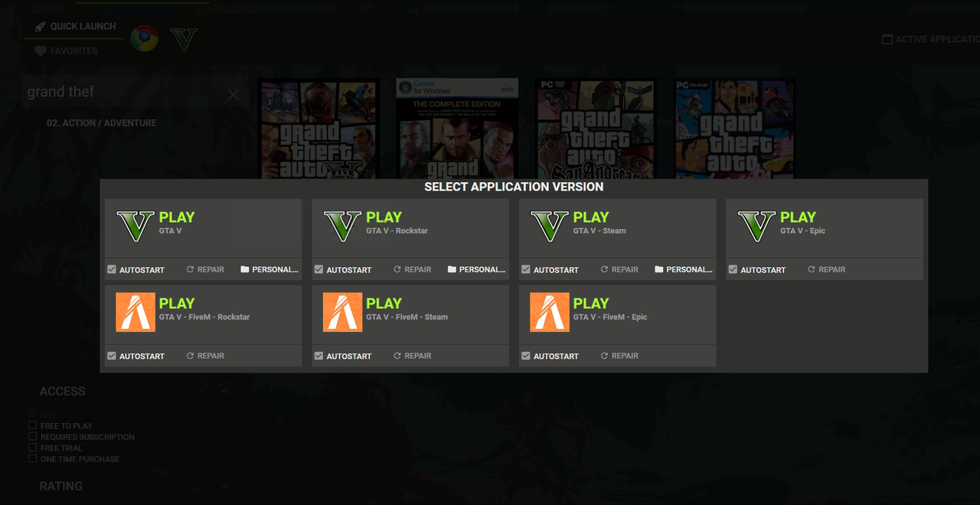Select the rightmost Grand Theft Auto cover thumbnail
This screenshot has height=505, width=980.
tap(735, 129)
